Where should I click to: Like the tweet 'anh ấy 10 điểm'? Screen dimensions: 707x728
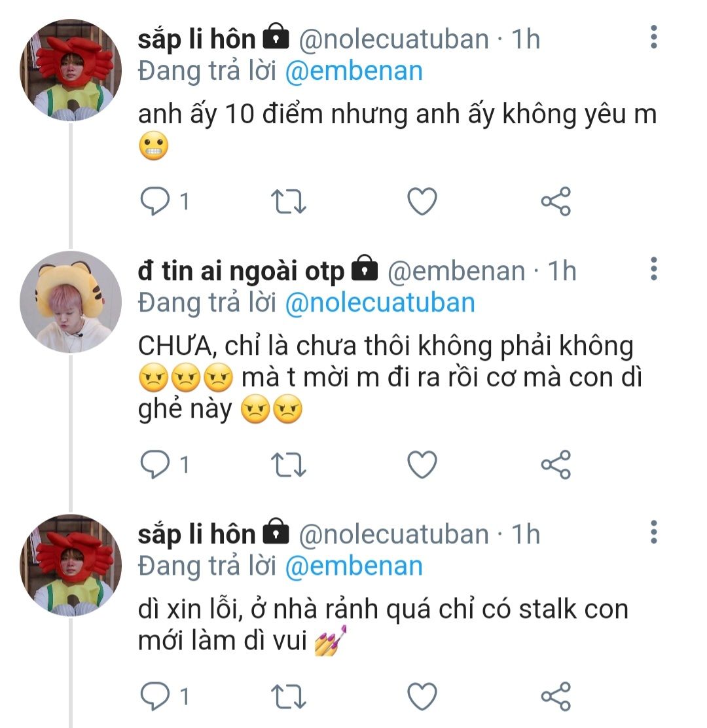click(x=422, y=202)
